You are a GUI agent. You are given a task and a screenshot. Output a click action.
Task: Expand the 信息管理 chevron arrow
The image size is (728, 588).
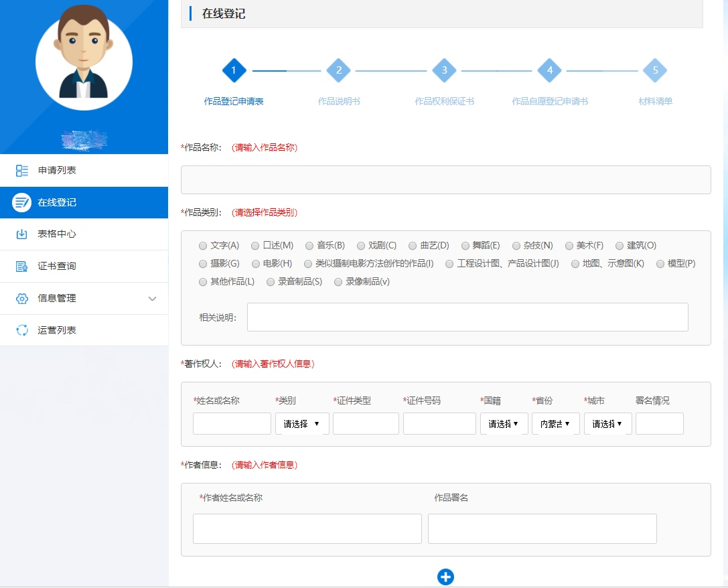pos(152,299)
